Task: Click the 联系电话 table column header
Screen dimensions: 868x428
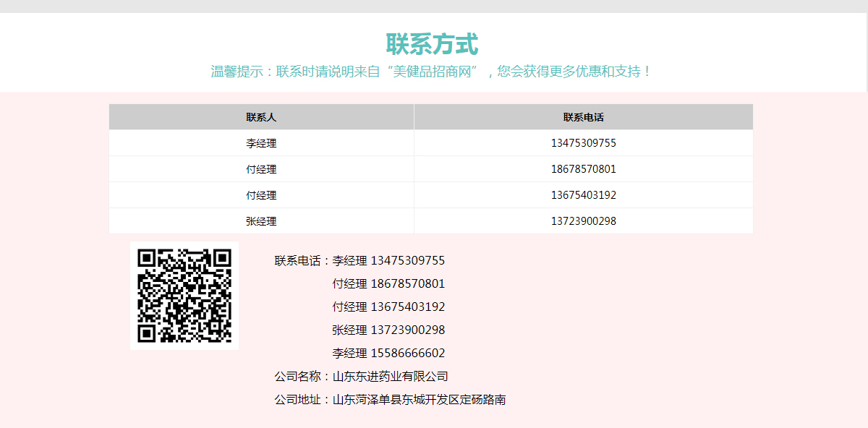Action: [x=584, y=117]
